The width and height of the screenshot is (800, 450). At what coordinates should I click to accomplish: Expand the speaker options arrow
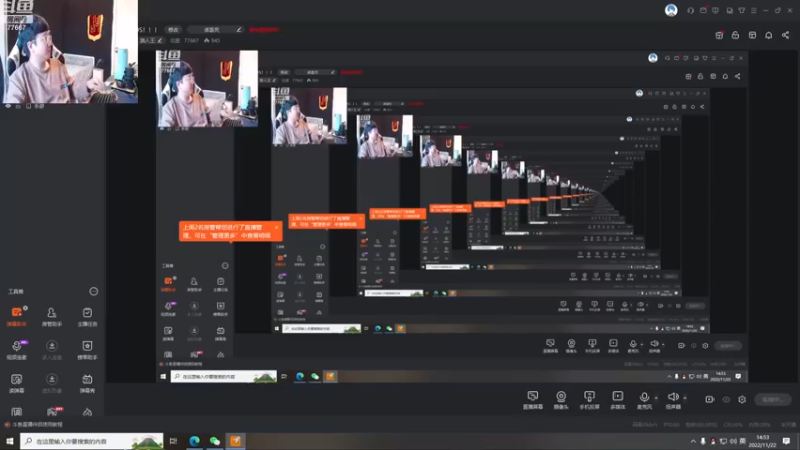click(685, 398)
